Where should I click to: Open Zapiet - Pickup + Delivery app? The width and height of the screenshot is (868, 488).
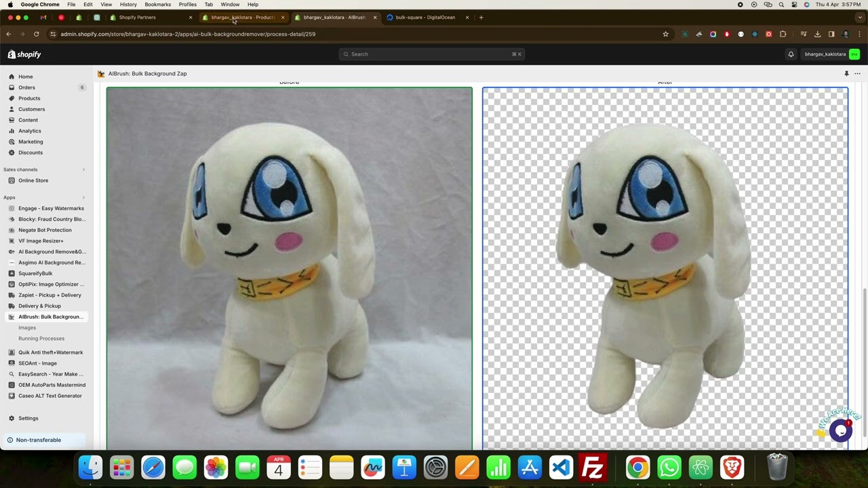pos(50,295)
